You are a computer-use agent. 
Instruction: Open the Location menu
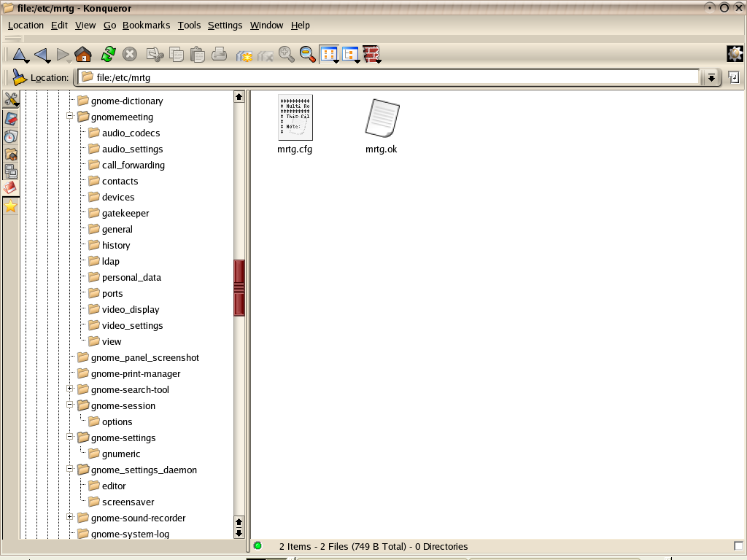pyautogui.click(x=26, y=26)
